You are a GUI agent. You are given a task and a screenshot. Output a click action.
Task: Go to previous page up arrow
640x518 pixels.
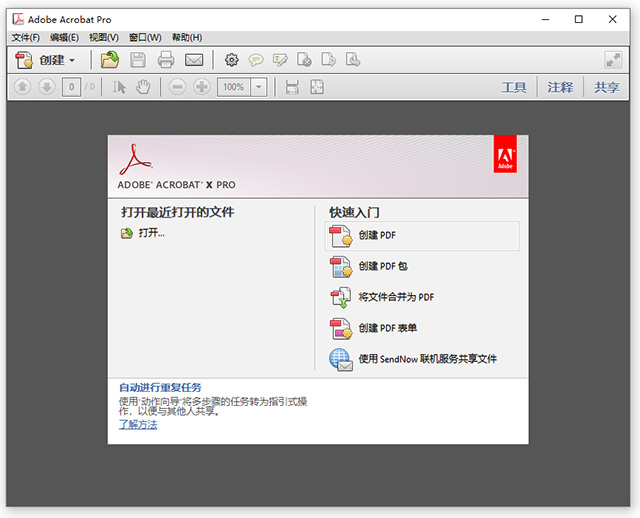coord(22,87)
